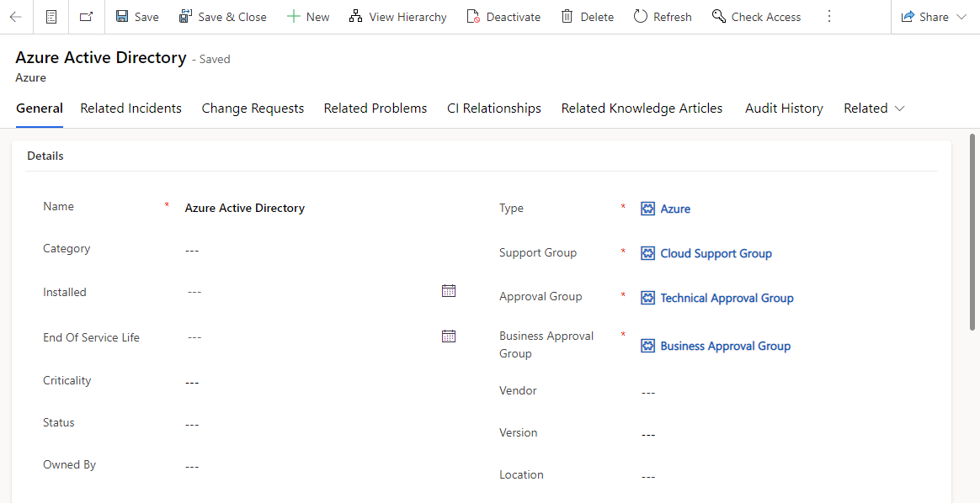Open the Audit History tab
The image size is (980, 503).
point(784,109)
